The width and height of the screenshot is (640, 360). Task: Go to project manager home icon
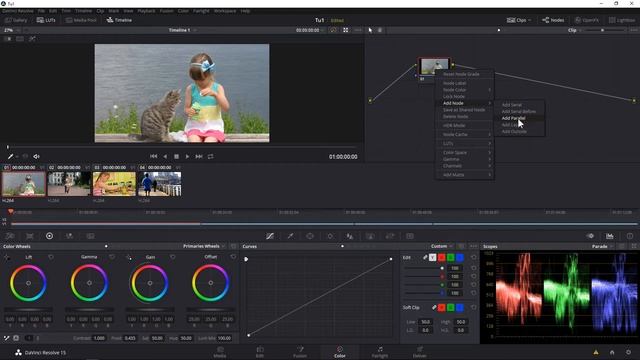click(612, 352)
